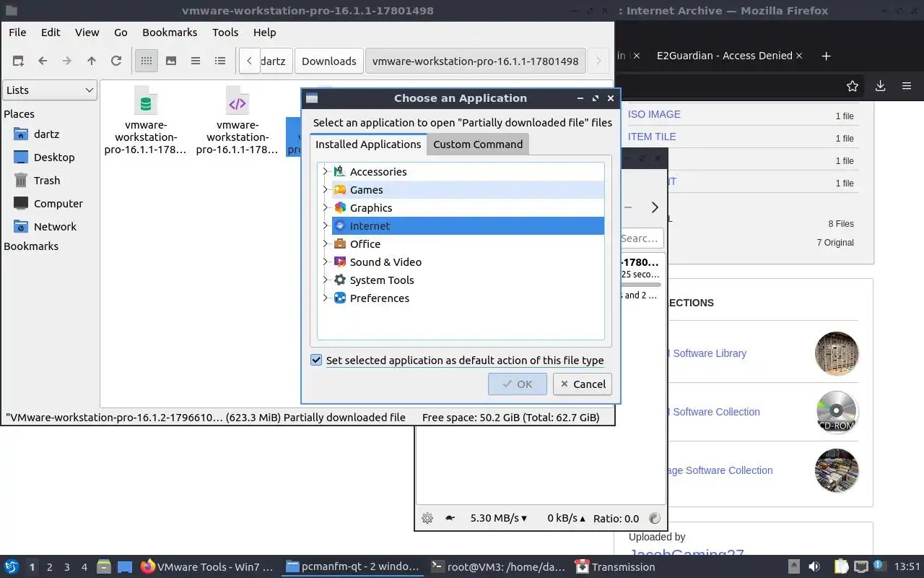Image resolution: width=924 pixels, height=578 pixels.
Task: Expand the System Tools category
Action: click(x=326, y=280)
